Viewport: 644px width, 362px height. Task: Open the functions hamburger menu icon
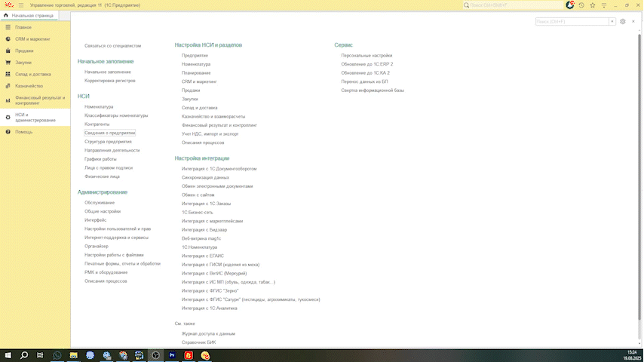(21, 5)
